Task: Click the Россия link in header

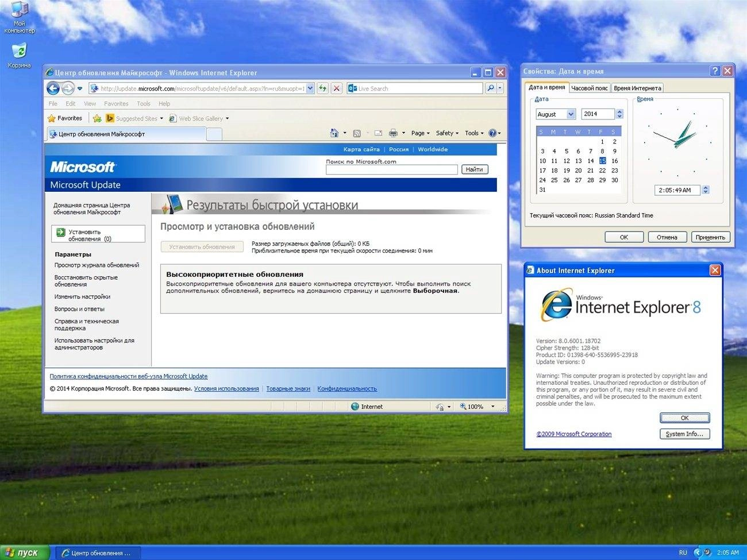Action: tap(399, 149)
